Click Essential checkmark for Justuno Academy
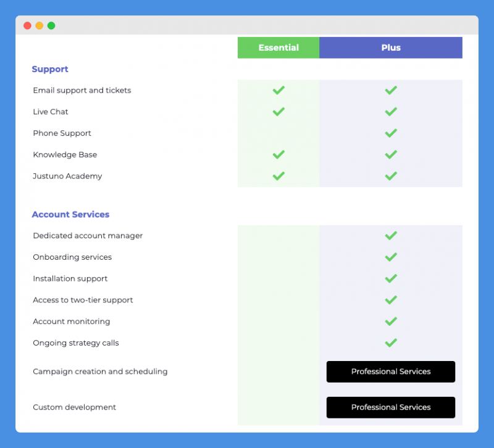 tap(278, 176)
